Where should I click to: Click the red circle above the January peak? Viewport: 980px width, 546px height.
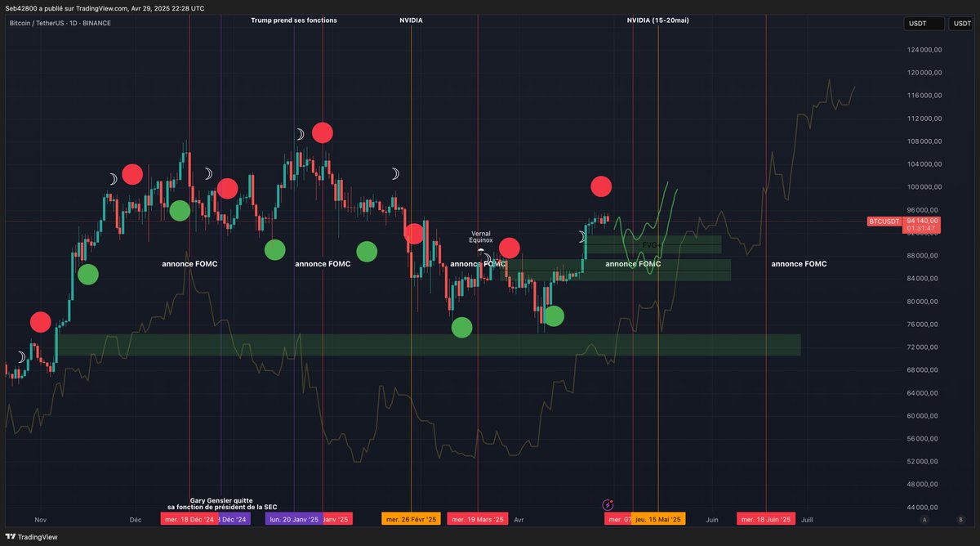point(323,132)
